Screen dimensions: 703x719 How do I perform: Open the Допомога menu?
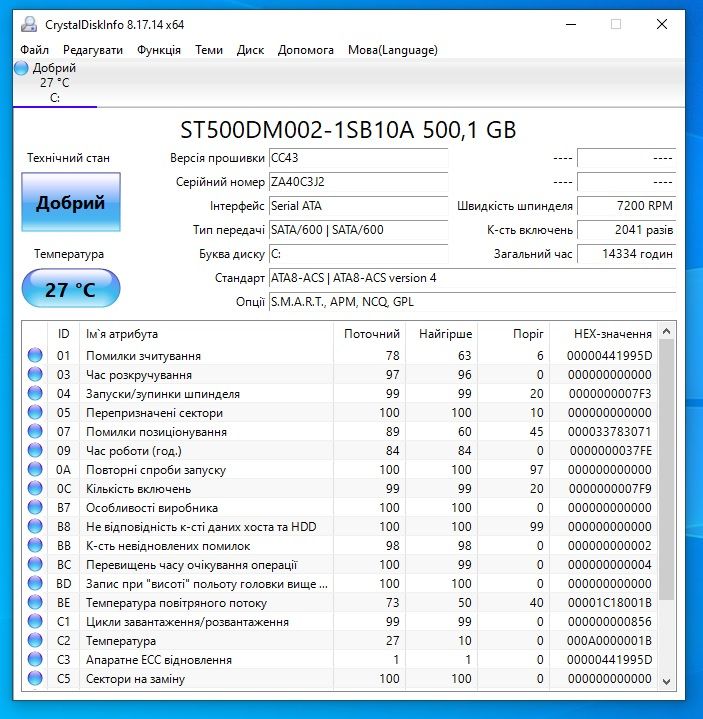point(306,50)
